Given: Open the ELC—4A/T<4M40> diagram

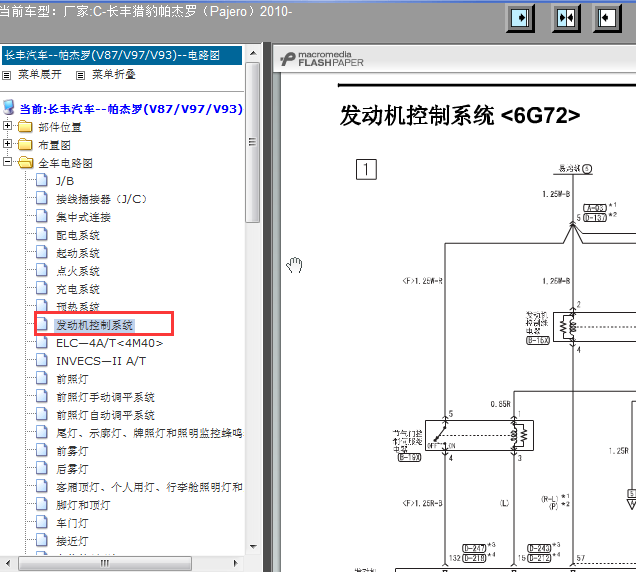Looking at the screenshot, I should click(x=110, y=343).
